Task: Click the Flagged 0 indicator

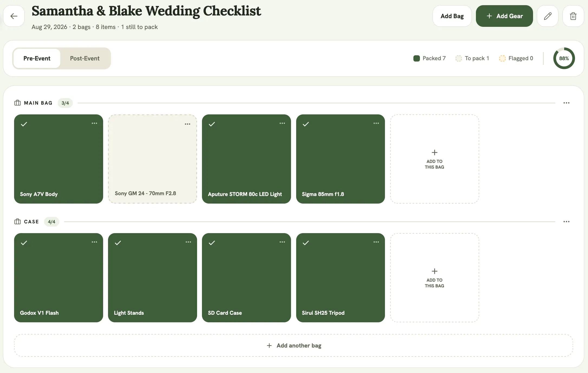Action: [516, 58]
